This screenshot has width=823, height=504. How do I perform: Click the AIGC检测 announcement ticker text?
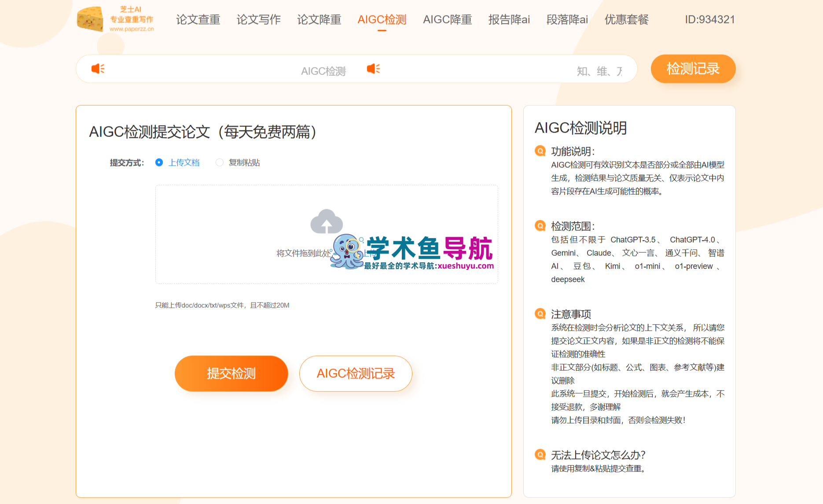pyautogui.click(x=323, y=71)
